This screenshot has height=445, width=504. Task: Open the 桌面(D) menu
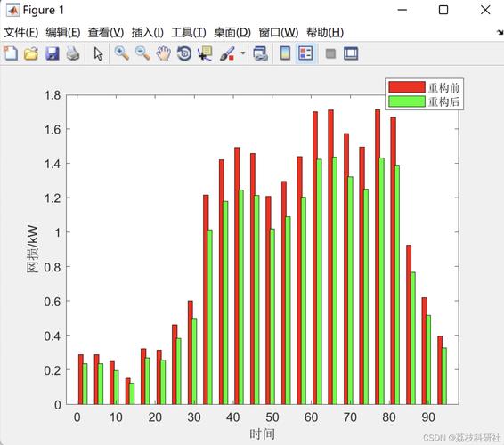232,32
